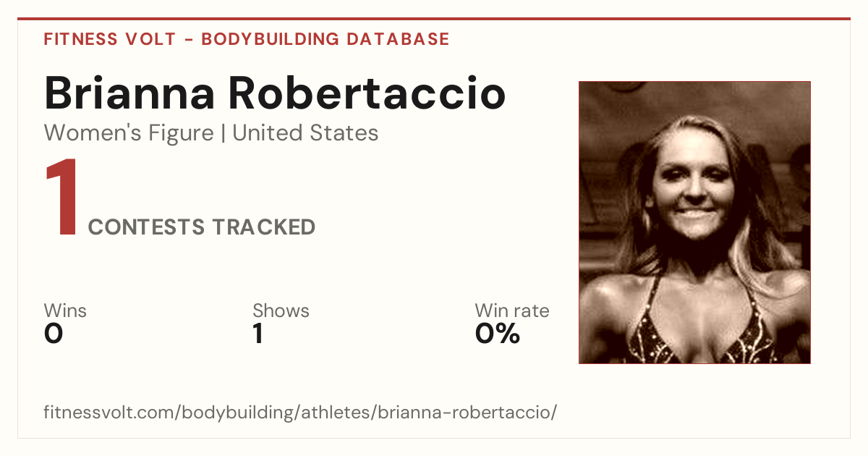The width and height of the screenshot is (868, 456).
Task: Open the fitnessvolt.com athlete URL link
Action: point(300,413)
